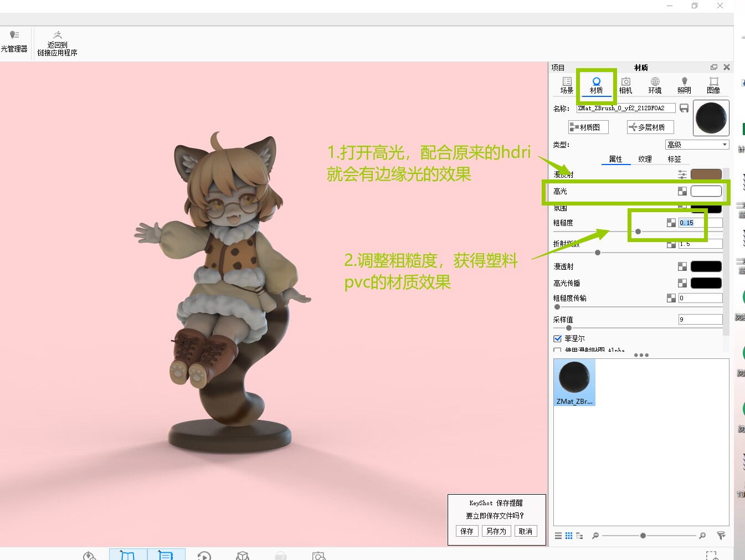Click the 粗糙度传输 slider handle
Screen dimensions: 745x560
coord(557,307)
